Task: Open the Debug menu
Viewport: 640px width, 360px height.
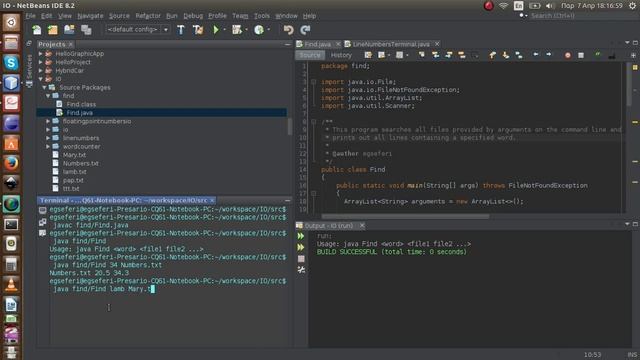Action: tap(193, 16)
